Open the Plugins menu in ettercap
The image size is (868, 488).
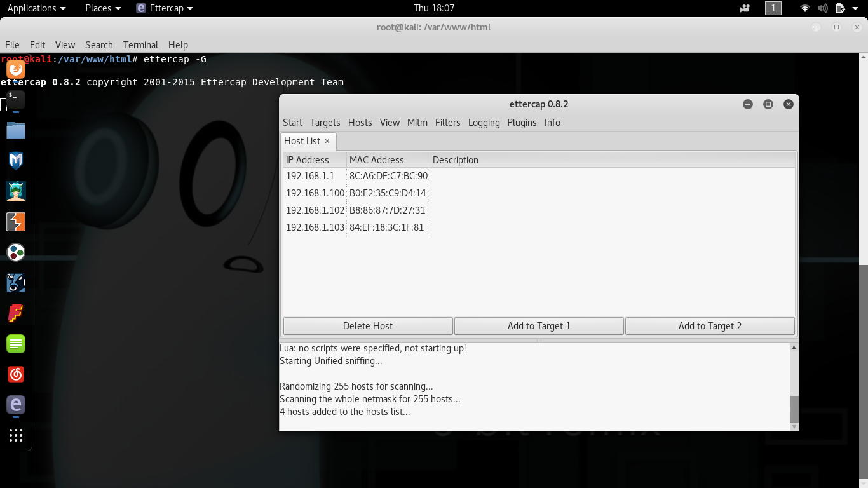tap(522, 123)
